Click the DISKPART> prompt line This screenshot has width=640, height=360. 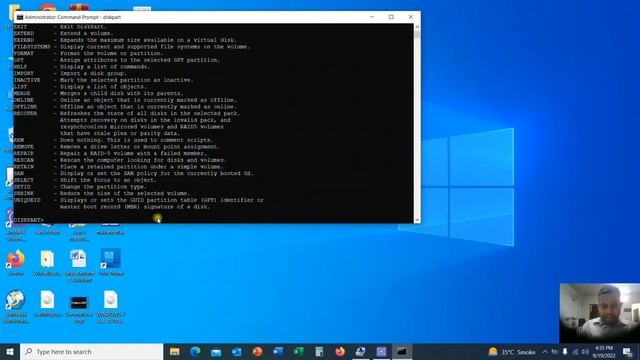[x=29, y=220]
